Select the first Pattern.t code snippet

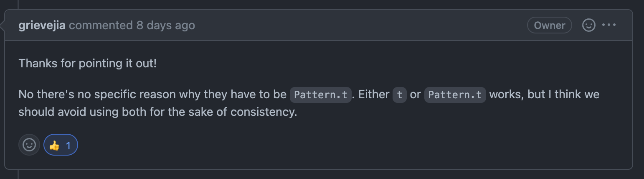tap(321, 95)
